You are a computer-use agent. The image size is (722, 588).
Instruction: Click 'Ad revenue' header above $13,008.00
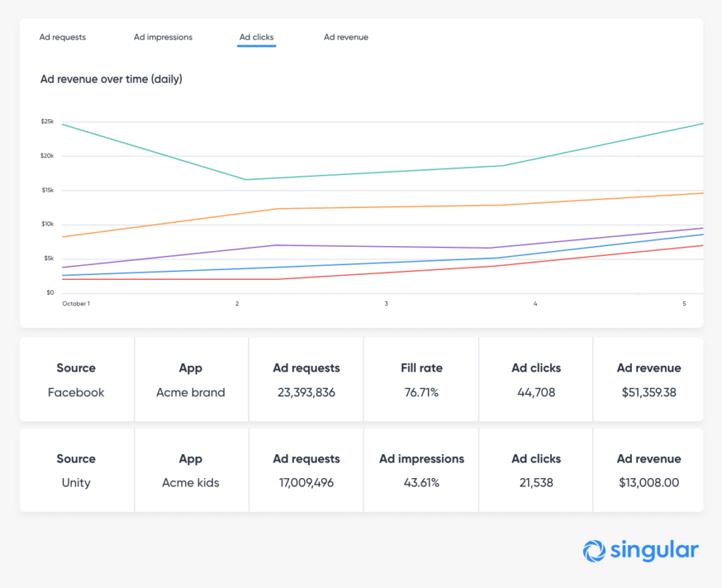[649, 458]
